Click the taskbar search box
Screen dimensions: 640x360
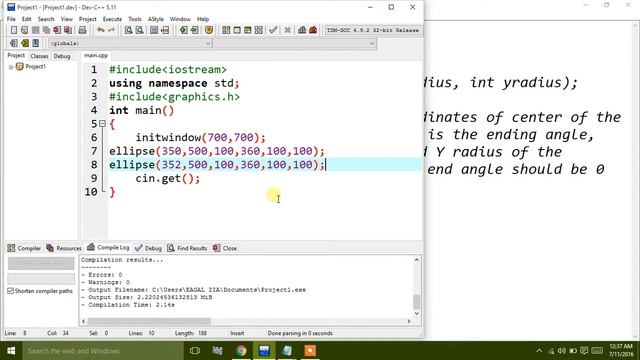pyautogui.click(x=102, y=351)
